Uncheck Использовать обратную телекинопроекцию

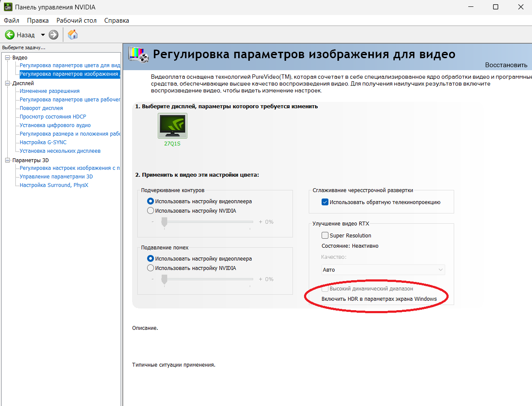[x=325, y=202]
